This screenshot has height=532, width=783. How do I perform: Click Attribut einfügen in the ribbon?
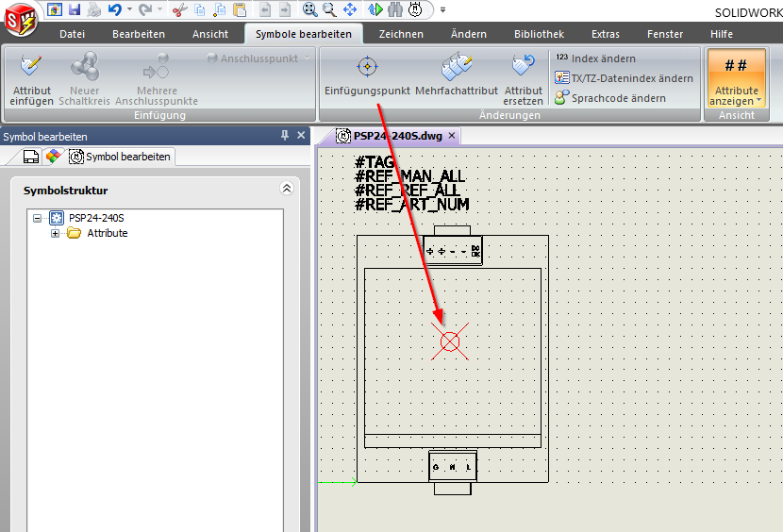click(32, 67)
